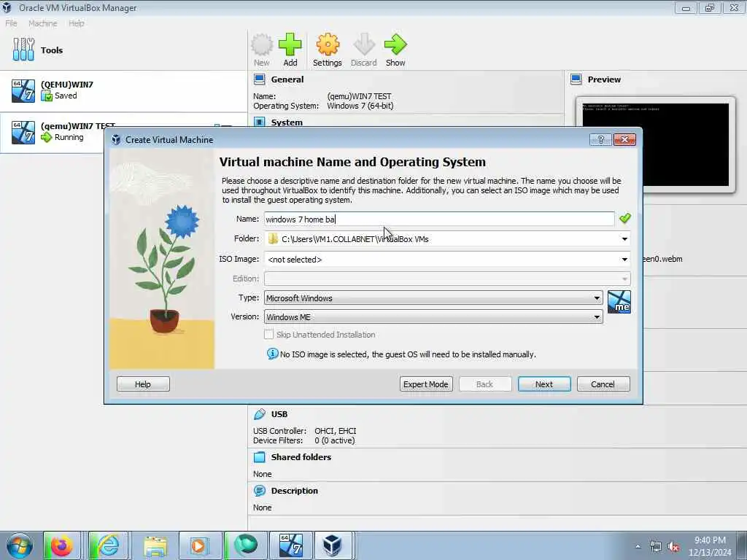Viewport: 747px width, 560px height.
Task: Switch to Expert Mode
Action: click(x=426, y=384)
